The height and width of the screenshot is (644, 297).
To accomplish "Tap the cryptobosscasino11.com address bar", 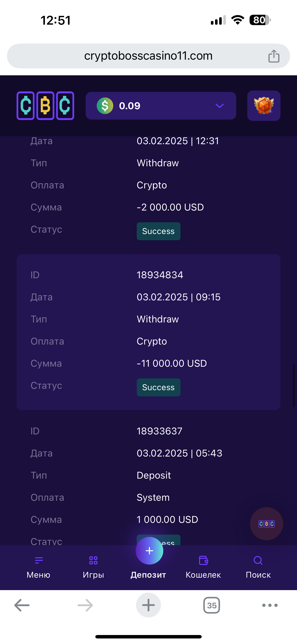I will tap(148, 56).
